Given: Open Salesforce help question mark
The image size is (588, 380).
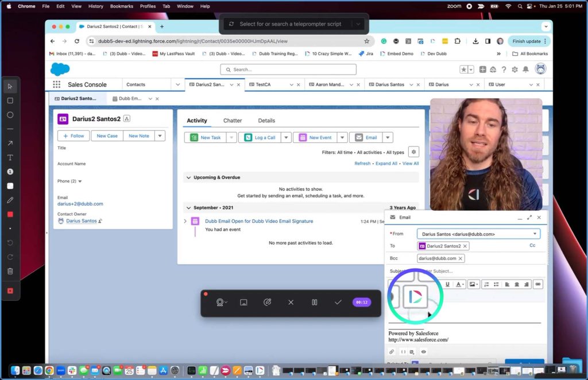Looking at the screenshot, I should (504, 69).
